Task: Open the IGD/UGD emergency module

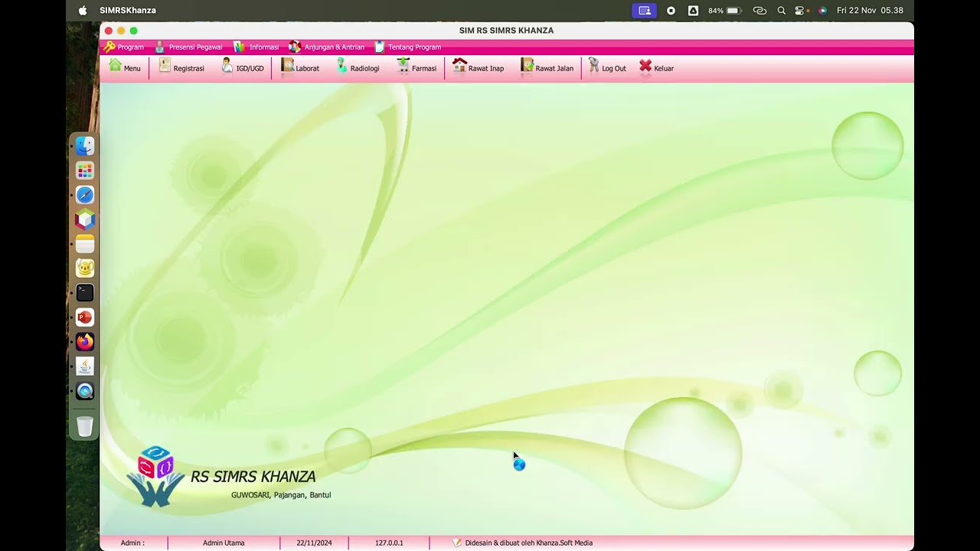Action: 243,67
